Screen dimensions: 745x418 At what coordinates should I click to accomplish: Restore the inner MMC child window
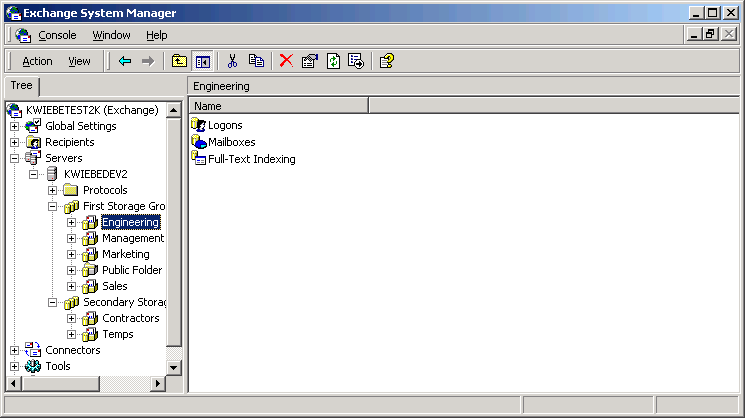[711, 34]
